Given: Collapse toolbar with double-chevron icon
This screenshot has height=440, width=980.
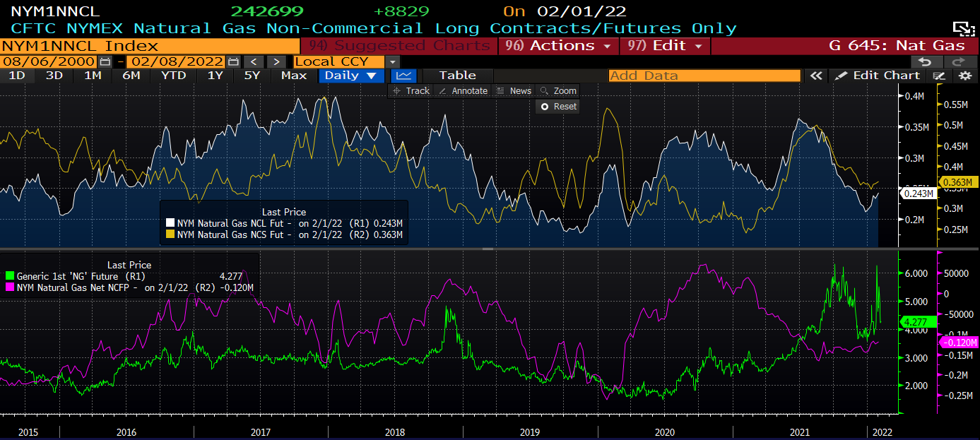Looking at the screenshot, I should point(816,76).
